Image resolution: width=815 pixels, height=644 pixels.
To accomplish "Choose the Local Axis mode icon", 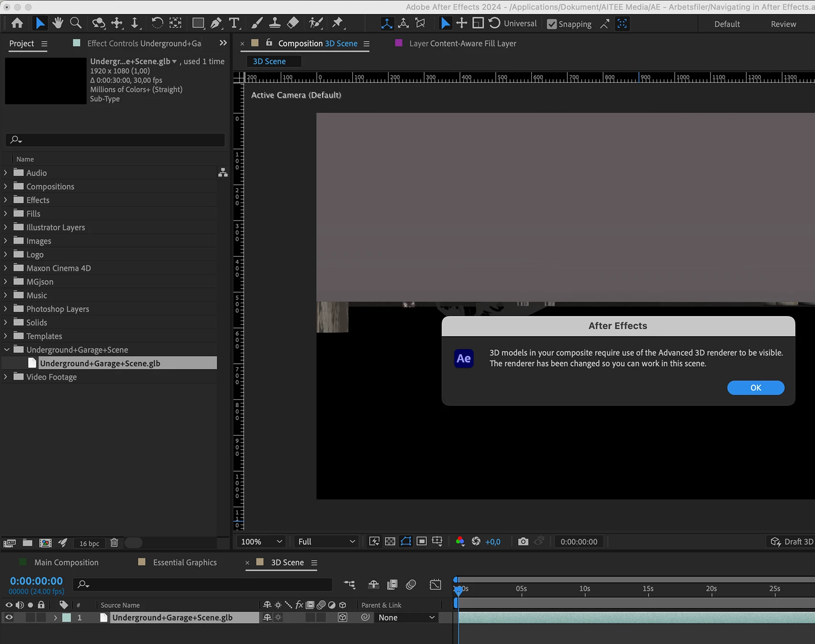I will [387, 23].
